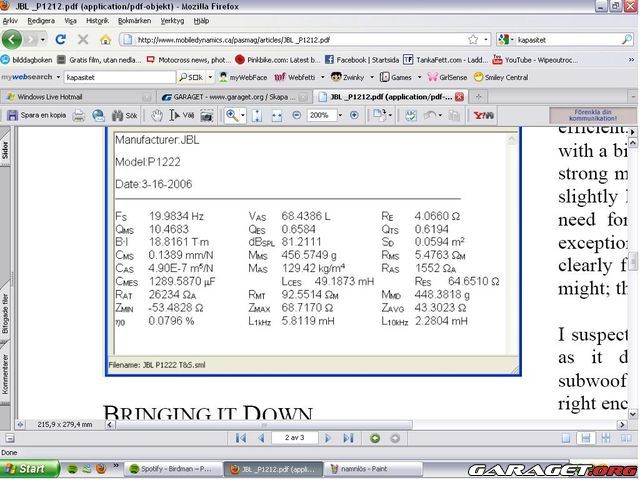Select the Hand tool in PDF toolbar
The height and width of the screenshot is (480, 640).
tap(157, 116)
